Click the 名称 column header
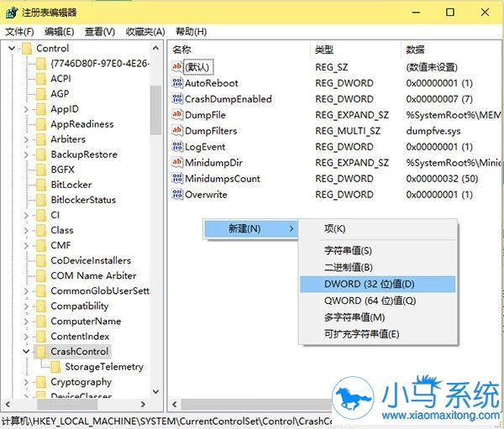This screenshot has height=429, width=504. [239, 50]
